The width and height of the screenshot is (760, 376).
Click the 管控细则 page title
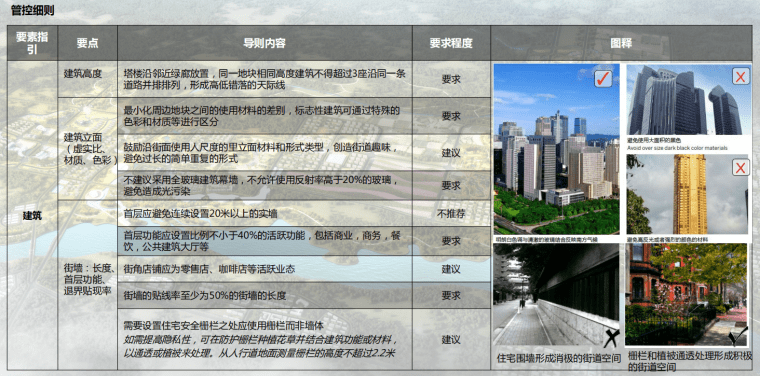pos(32,11)
